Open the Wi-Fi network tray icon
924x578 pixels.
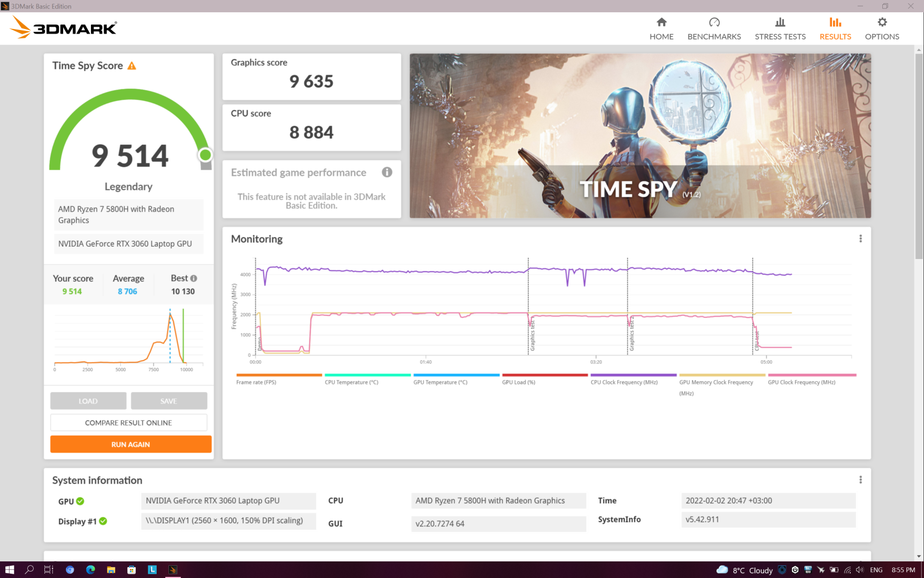pyautogui.click(x=847, y=570)
